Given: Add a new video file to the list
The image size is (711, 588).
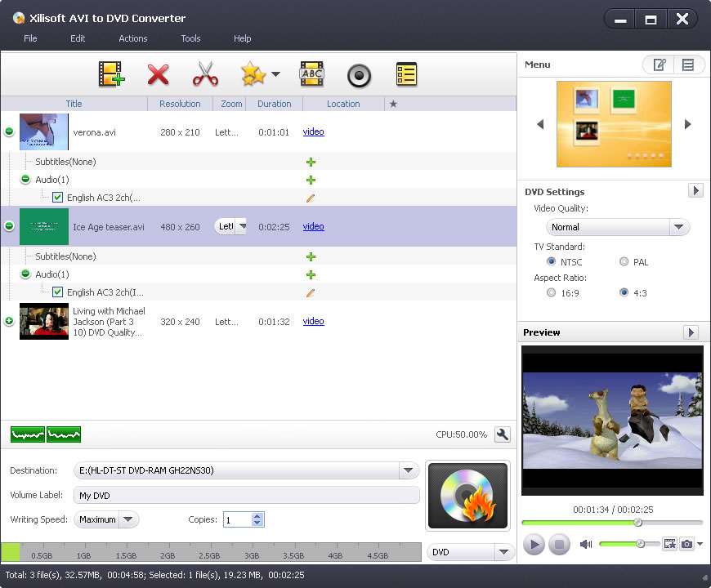Looking at the screenshot, I should (111, 74).
